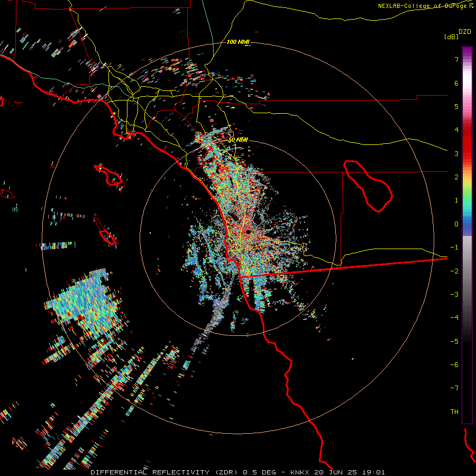Screen dimensions: 476x476
Task: Click the DZD legend title
Action: (x=465, y=32)
